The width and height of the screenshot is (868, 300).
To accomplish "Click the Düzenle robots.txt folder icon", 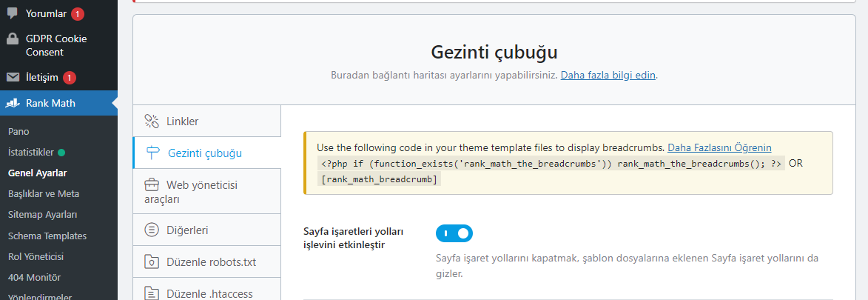I will pos(151,261).
